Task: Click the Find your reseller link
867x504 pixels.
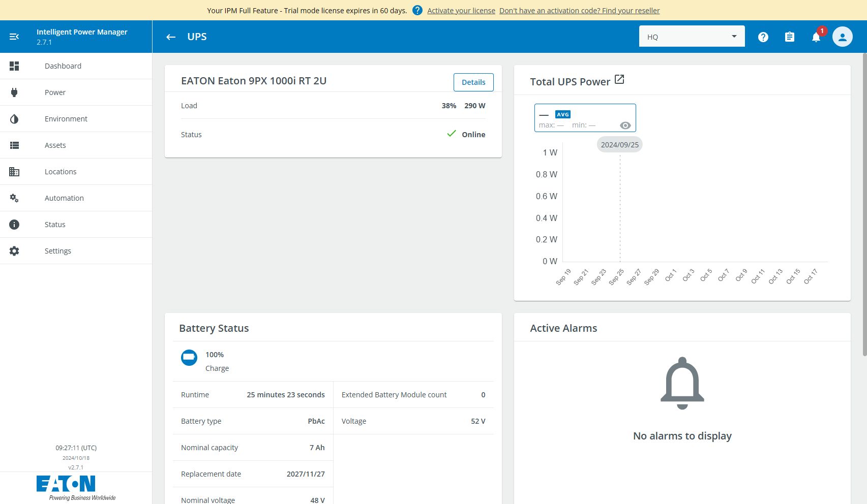Action: pos(579,11)
